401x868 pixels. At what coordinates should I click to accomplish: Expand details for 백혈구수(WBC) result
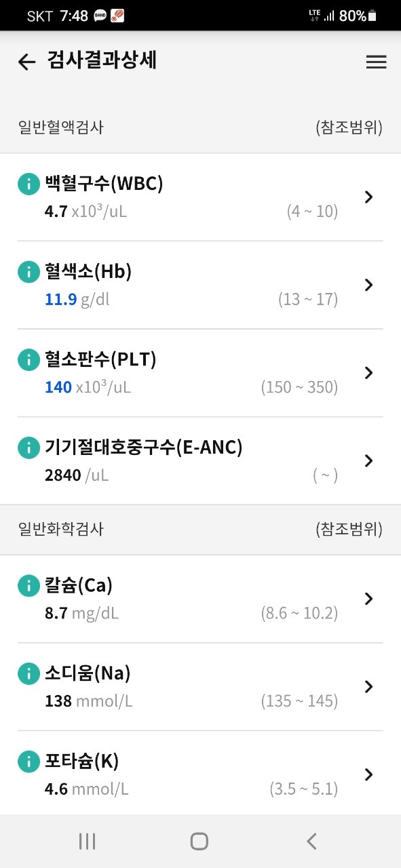(368, 197)
